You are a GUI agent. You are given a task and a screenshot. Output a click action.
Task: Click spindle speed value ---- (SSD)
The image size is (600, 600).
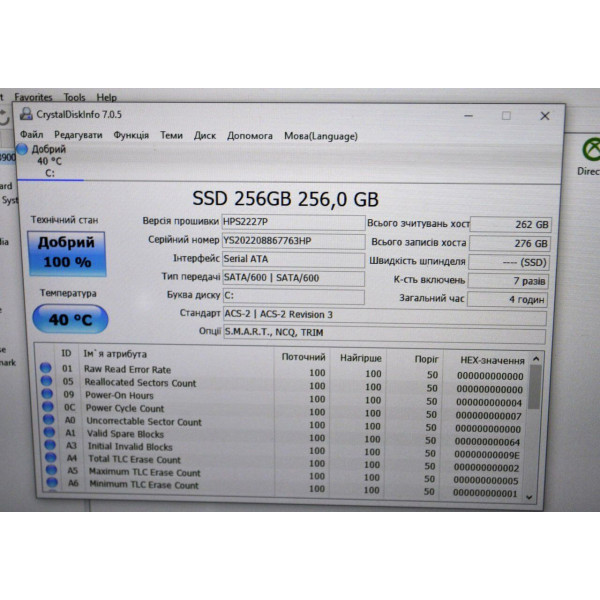pos(509,262)
